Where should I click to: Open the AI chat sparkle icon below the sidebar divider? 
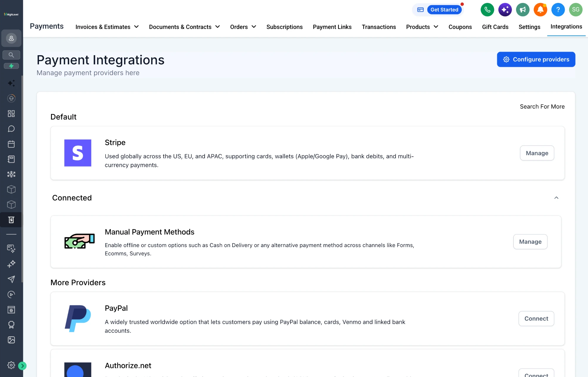click(x=11, y=249)
